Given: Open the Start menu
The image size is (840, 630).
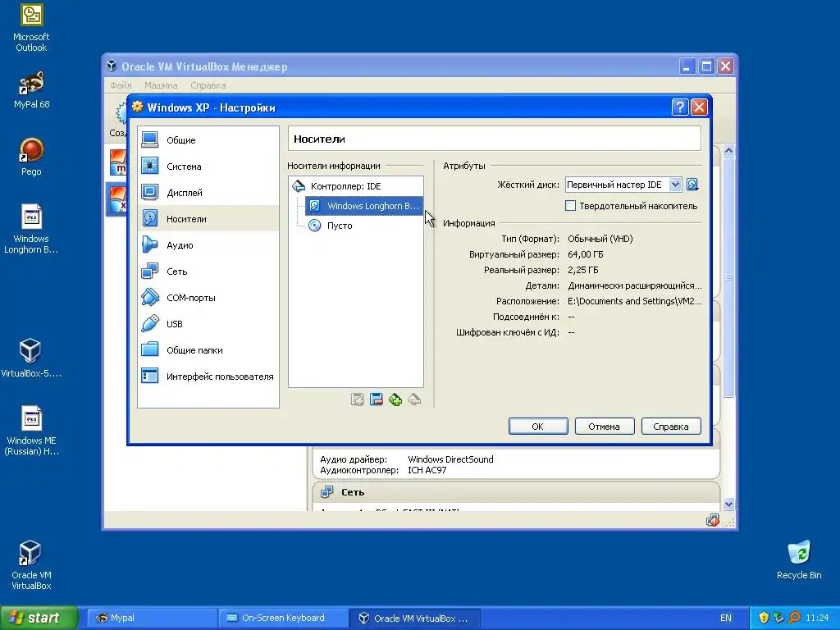Looking at the screenshot, I should click(x=39, y=618).
